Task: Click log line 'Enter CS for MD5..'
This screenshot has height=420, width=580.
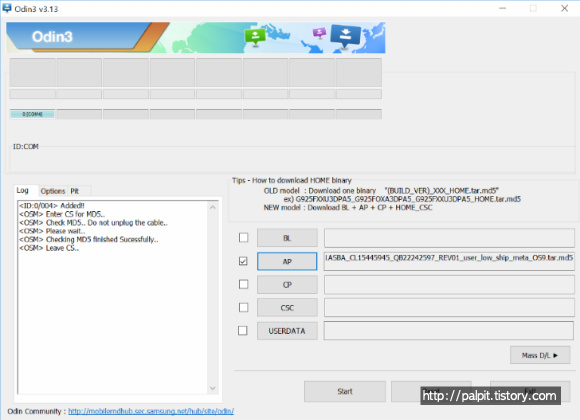Action: pos(62,214)
